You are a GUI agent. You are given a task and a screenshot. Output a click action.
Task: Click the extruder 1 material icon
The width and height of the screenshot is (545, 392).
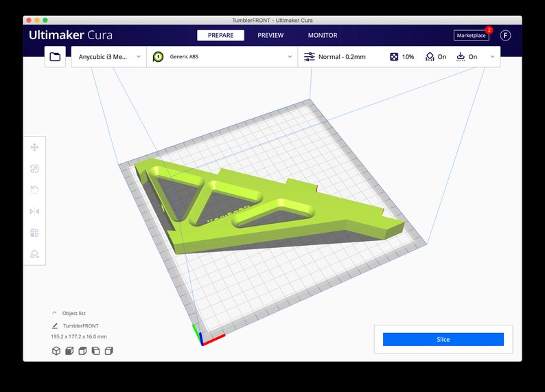158,57
